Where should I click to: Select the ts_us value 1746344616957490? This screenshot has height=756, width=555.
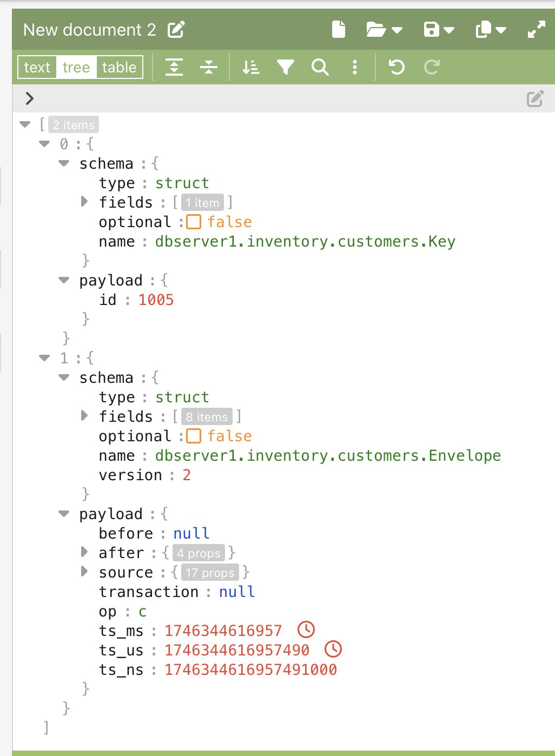237,650
